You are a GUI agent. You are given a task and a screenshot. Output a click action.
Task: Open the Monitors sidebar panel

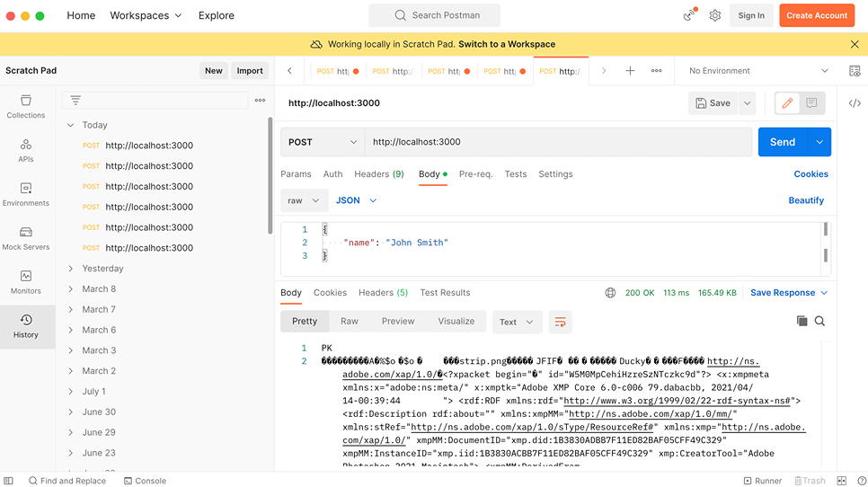point(26,282)
